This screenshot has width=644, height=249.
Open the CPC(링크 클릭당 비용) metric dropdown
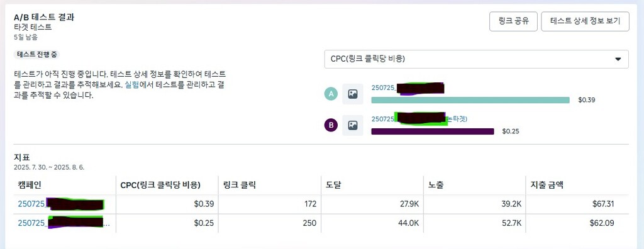tap(477, 59)
